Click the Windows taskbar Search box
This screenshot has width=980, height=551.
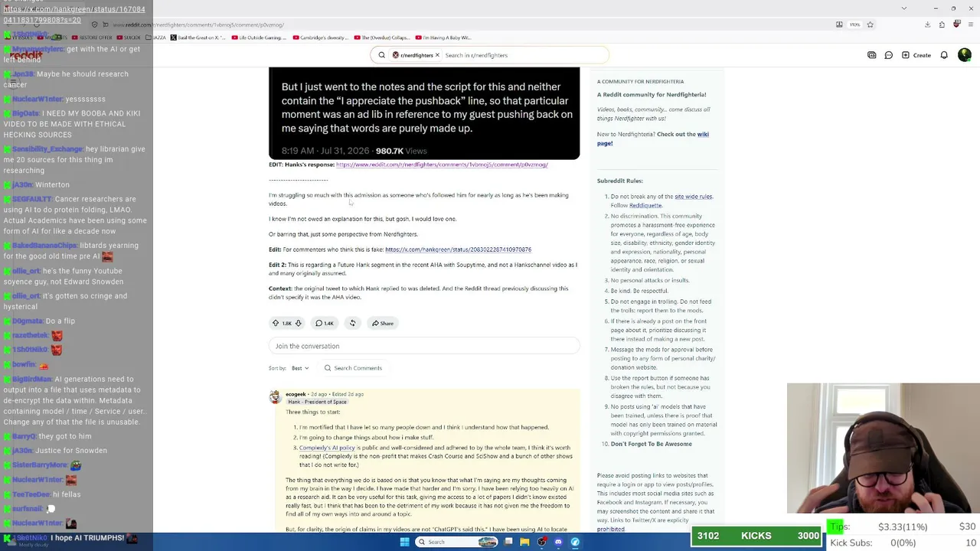[x=457, y=542]
